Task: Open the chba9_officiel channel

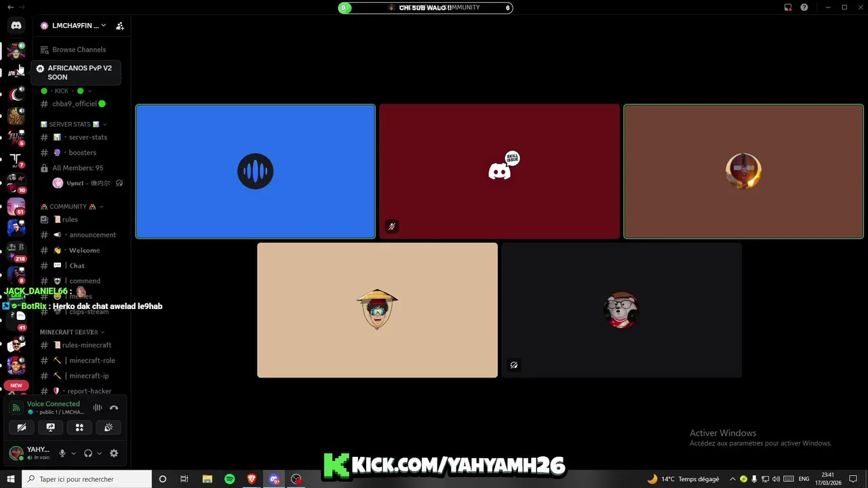Action: pos(75,104)
